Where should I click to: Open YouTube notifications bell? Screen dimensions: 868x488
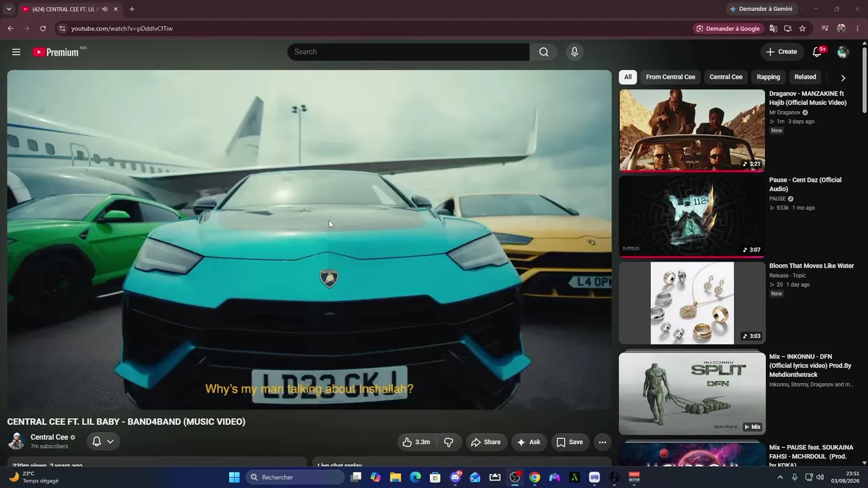click(817, 52)
